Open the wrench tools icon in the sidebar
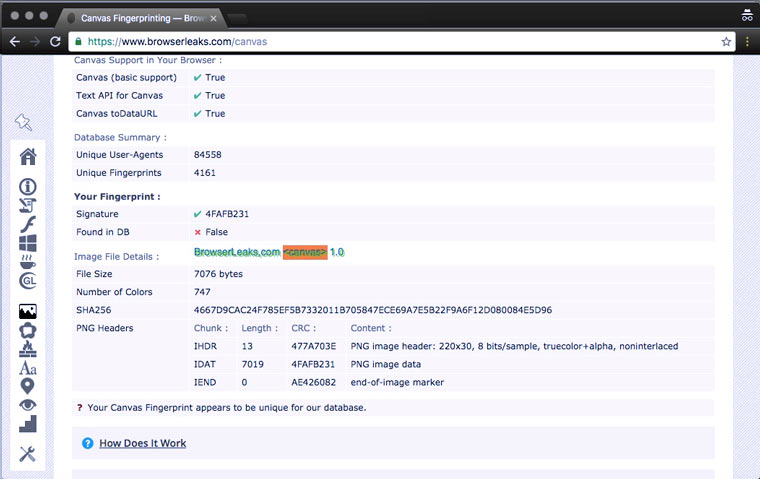The image size is (760, 479). (27, 454)
